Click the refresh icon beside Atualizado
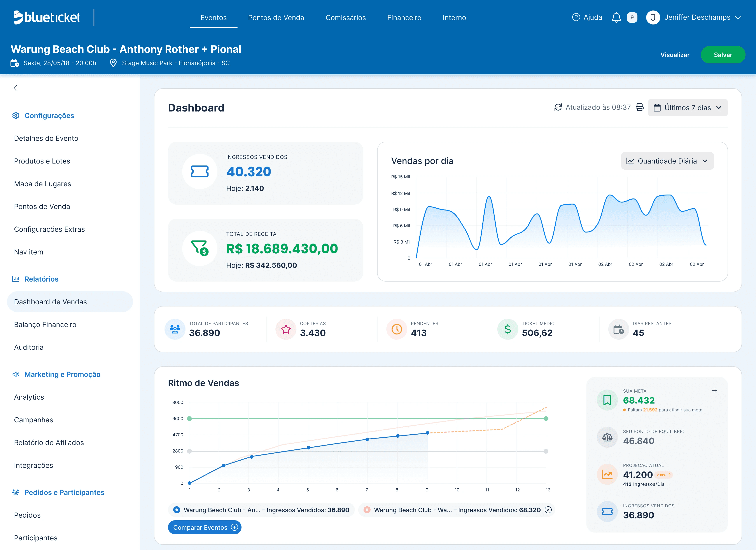Screen dimensions: 756x550 558,107
